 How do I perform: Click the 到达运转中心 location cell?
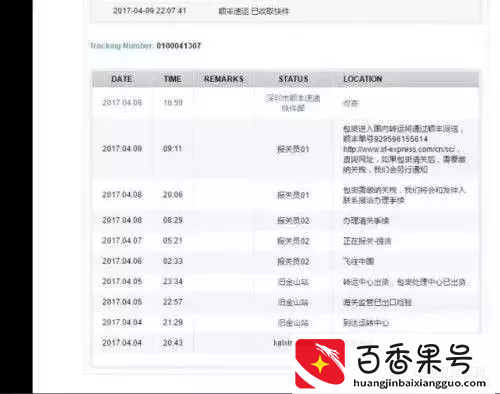click(366, 323)
